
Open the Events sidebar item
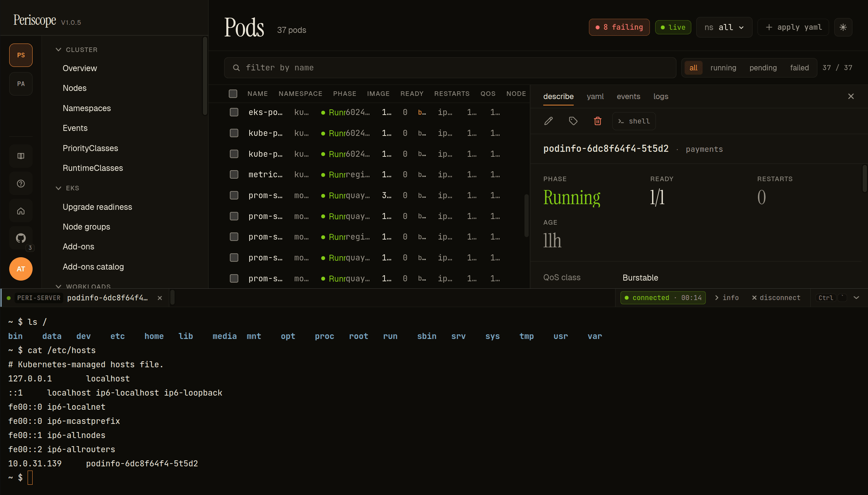point(75,128)
